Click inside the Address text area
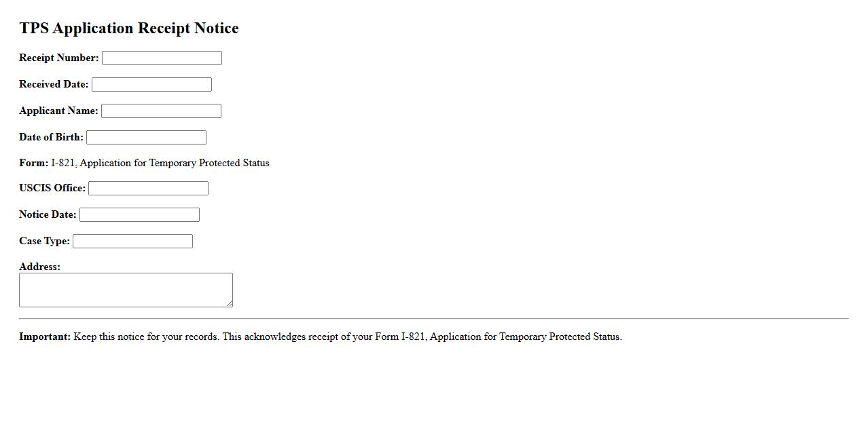868x441 pixels. (x=126, y=290)
